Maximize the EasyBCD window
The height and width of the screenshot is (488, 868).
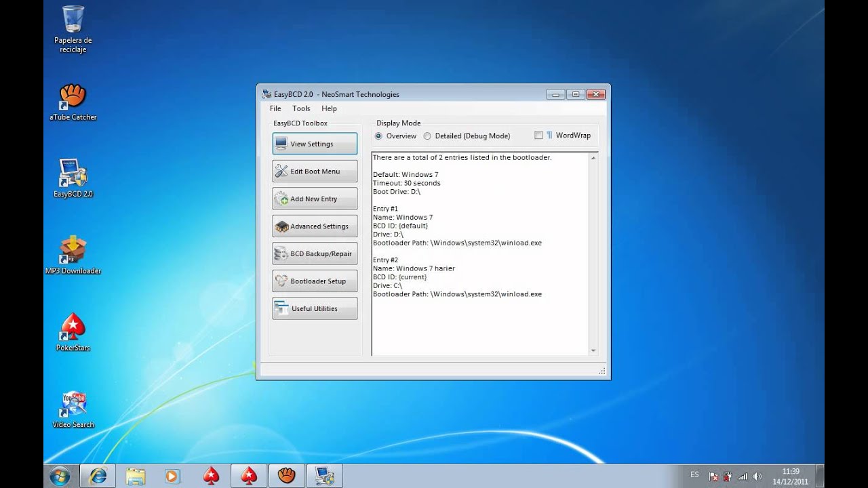[576, 94]
